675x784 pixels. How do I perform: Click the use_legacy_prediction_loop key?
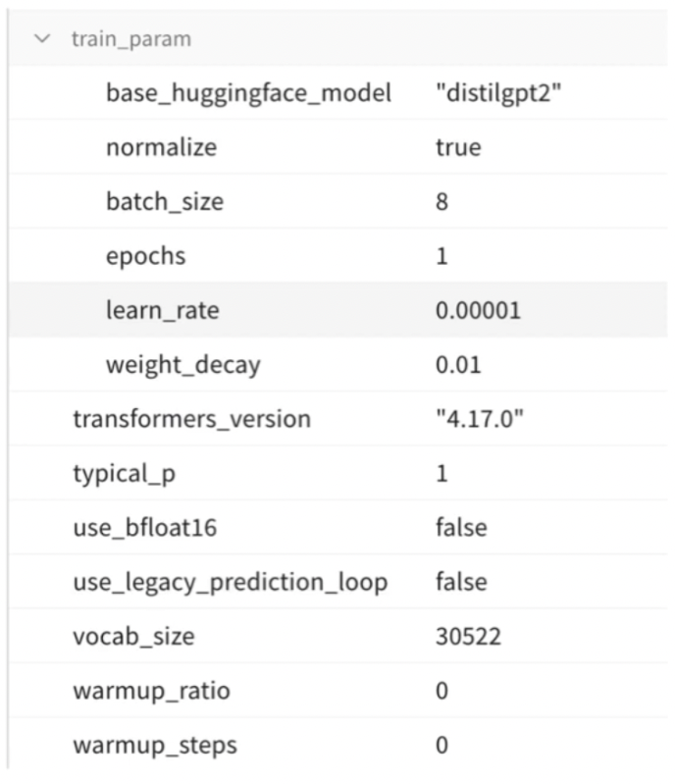(230, 582)
